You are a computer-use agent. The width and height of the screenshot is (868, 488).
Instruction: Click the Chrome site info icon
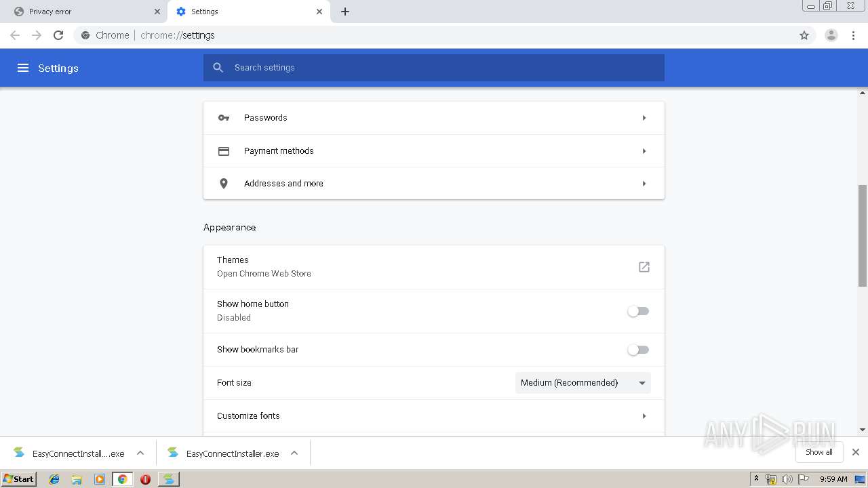click(x=85, y=35)
